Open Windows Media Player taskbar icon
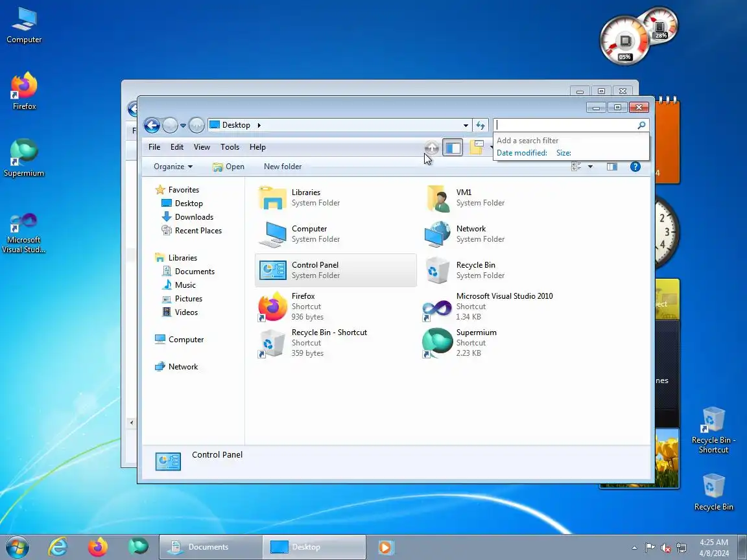Screen dimensions: 747x560 (x=386, y=547)
